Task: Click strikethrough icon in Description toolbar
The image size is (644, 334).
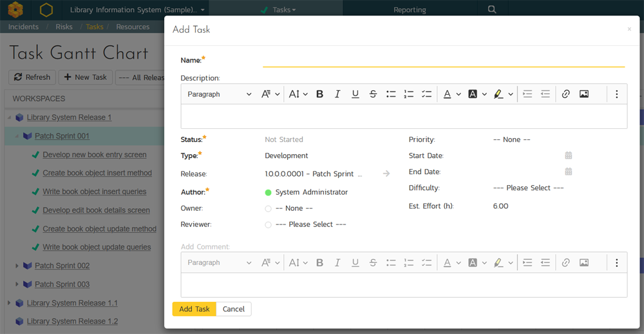Action: [x=373, y=94]
